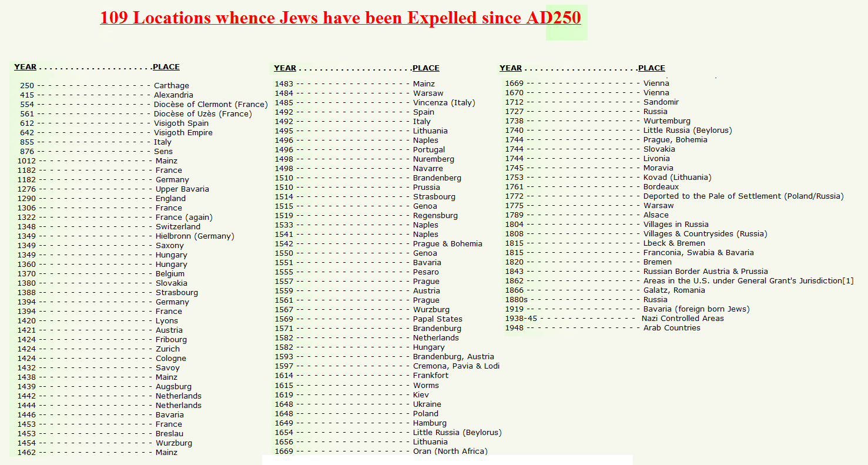Click the Deported to the Pale of Settlement entry
Image resolution: width=868 pixels, height=465 pixels.
pyautogui.click(x=743, y=196)
